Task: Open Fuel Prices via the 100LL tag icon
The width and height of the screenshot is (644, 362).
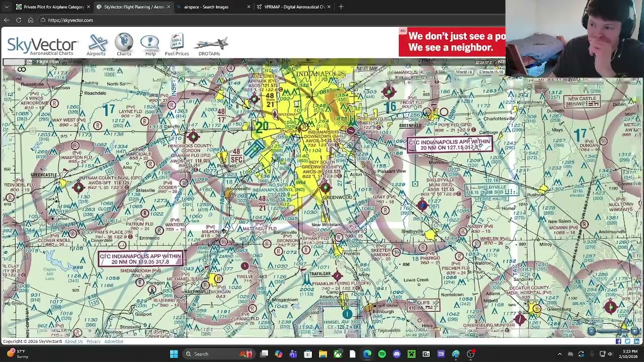Action: point(177,45)
